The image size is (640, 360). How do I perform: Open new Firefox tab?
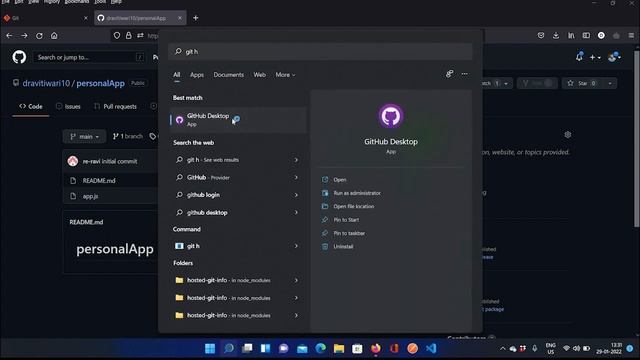click(196, 18)
